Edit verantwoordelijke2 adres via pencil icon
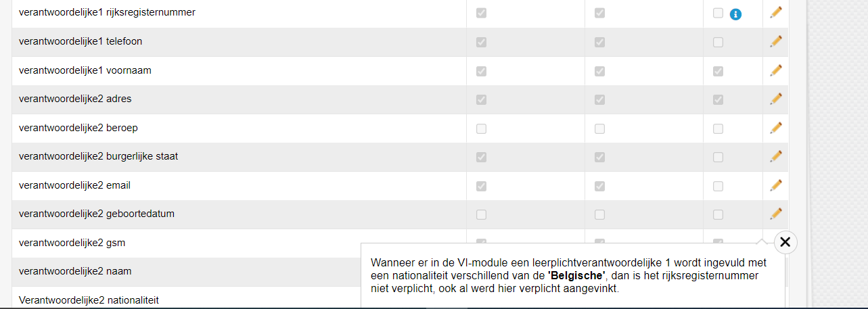868x309 pixels. 776,99
